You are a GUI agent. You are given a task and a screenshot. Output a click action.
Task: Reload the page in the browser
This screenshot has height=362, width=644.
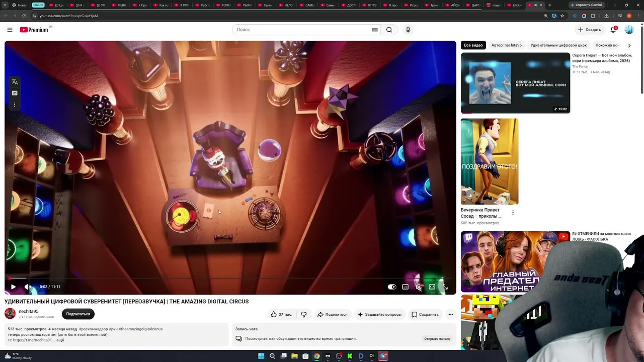click(24, 16)
